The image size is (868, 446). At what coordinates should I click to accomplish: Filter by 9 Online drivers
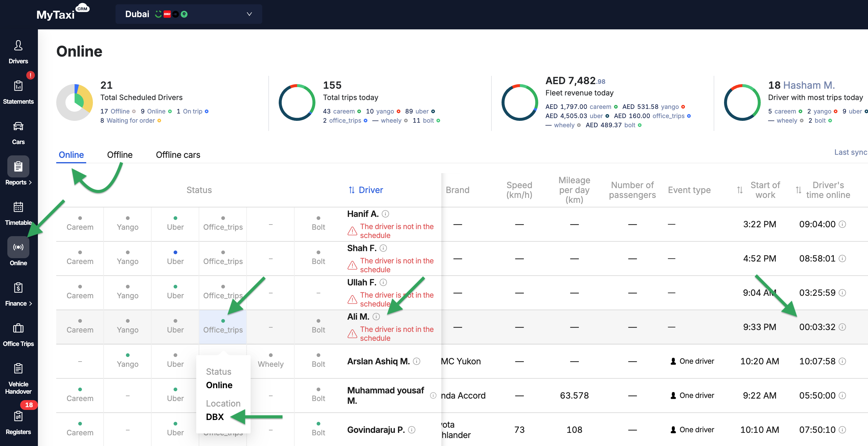156,111
